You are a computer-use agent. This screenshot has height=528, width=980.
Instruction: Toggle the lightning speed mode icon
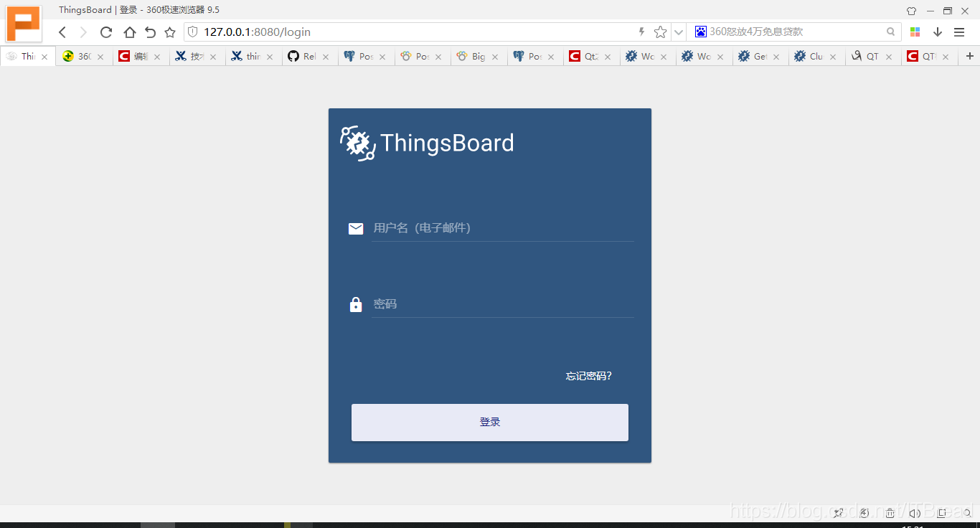pyautogui.click(x=641, y=32)
